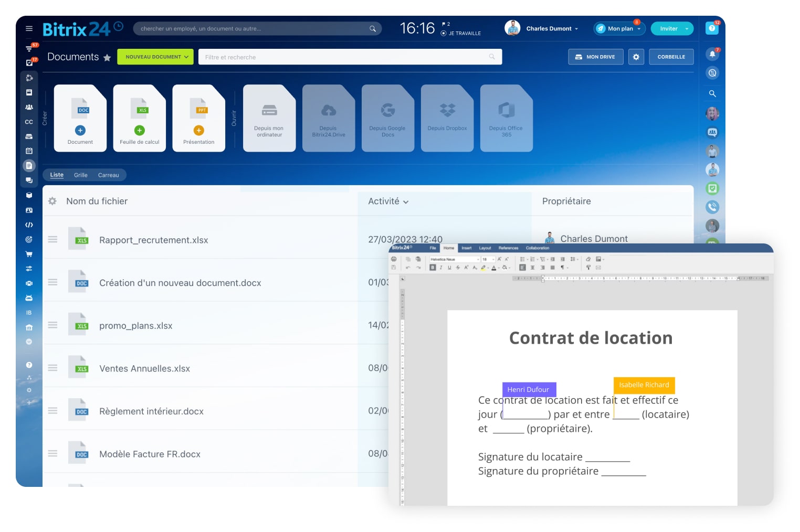The width and height of the screenshot is (800, 532).
Task: Click the Filtre et recherche field
Action: 346,57
